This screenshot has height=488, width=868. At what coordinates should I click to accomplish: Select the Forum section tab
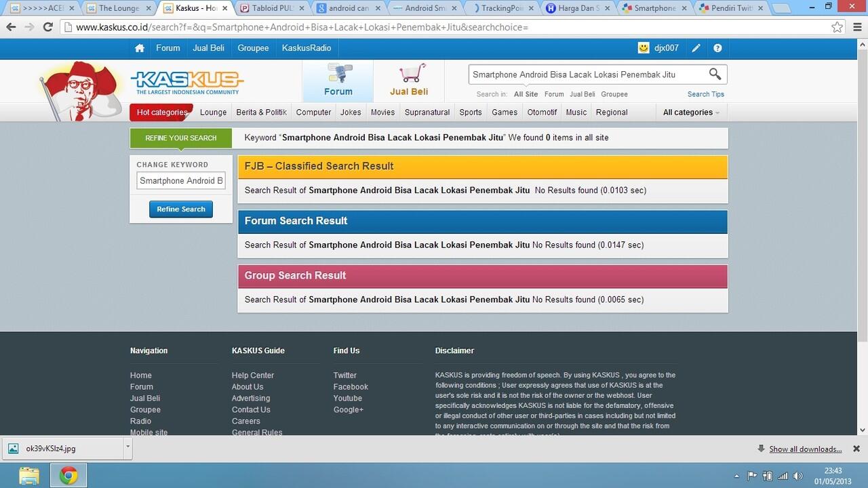point(338,81)
